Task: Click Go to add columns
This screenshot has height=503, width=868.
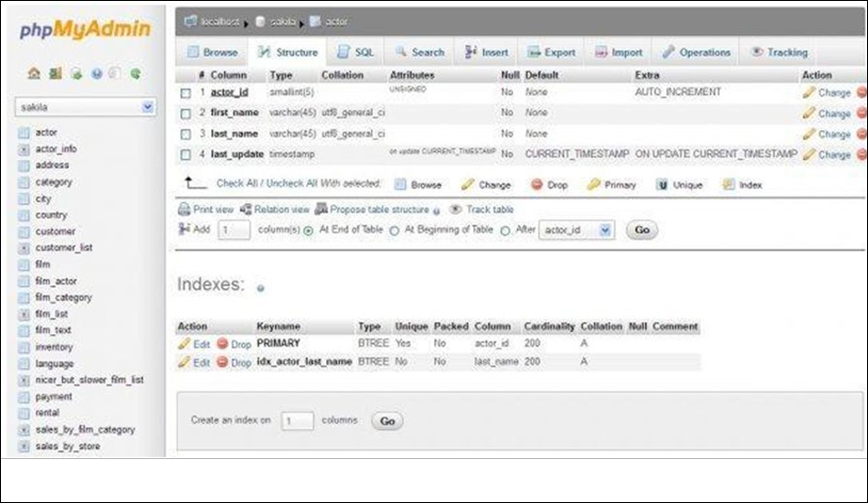Action: (x=642, y=230)
